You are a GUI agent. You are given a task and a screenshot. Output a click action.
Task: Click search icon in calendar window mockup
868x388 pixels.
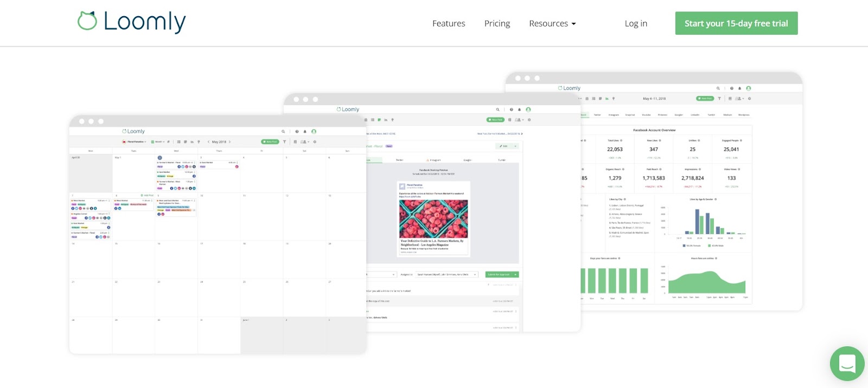pos(283,132)
